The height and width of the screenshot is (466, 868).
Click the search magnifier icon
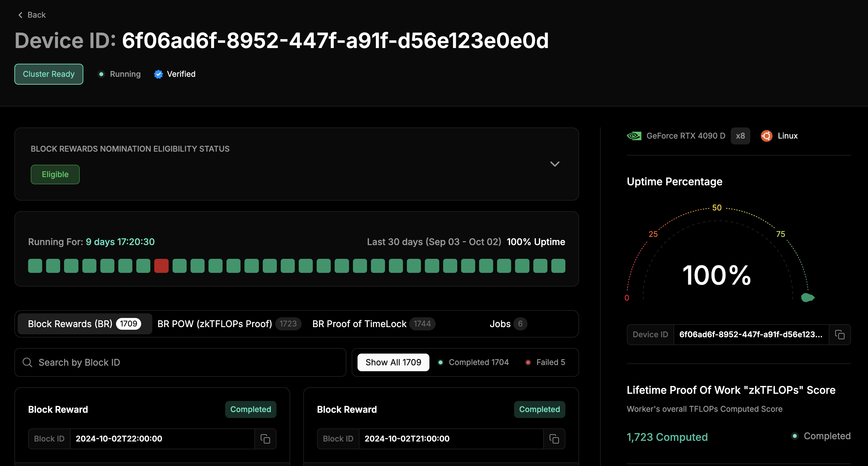27,362
